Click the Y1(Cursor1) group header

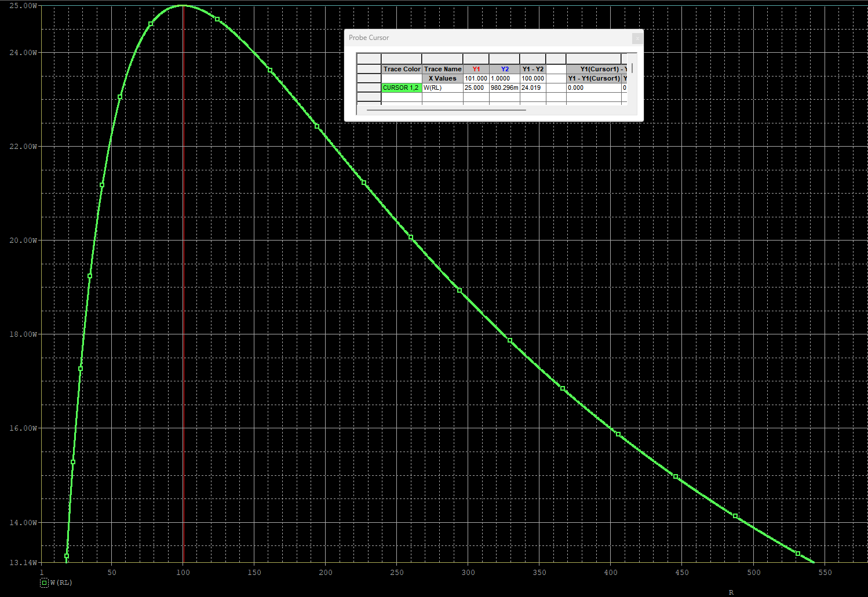597,69
